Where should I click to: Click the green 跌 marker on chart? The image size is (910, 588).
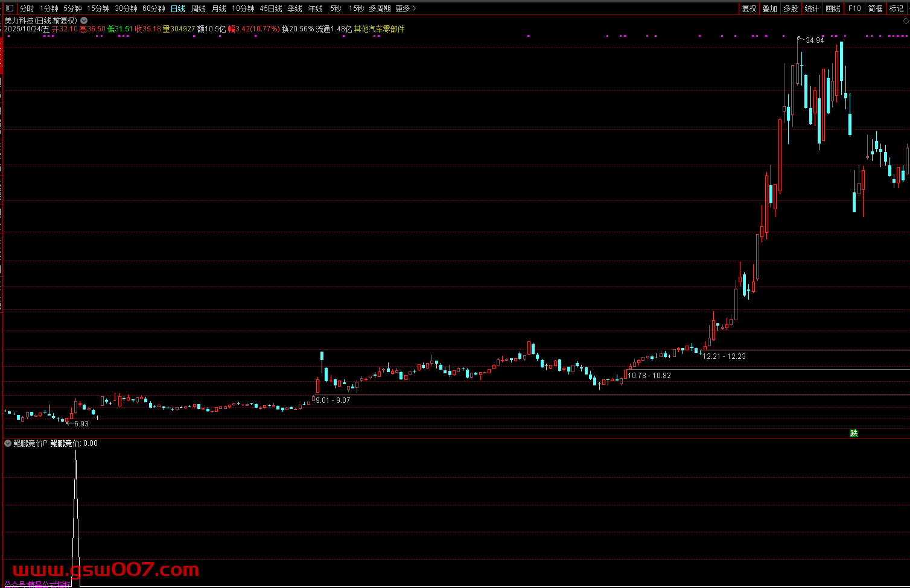click(x=853, y=433)
